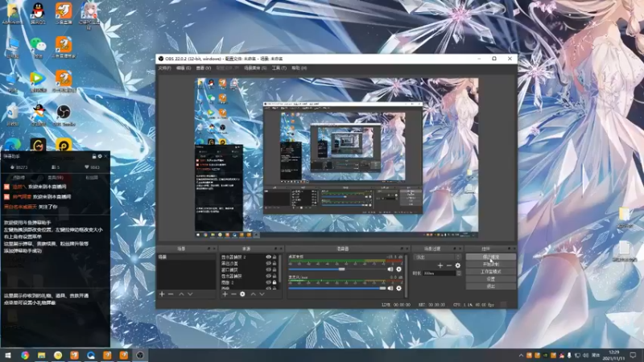
Task: Click the 桌面音频 volume slider
Action: coord(336,269)
